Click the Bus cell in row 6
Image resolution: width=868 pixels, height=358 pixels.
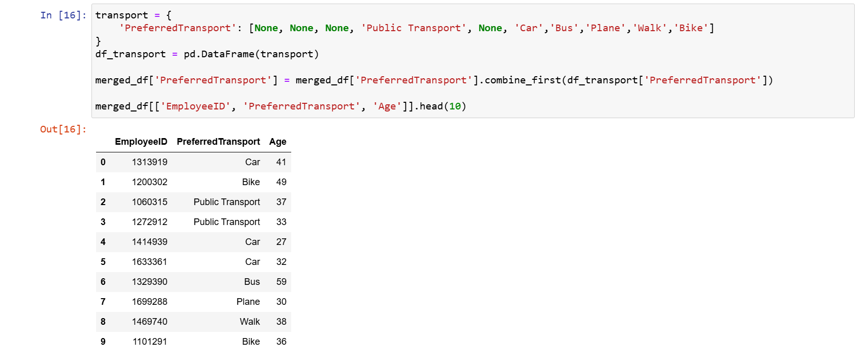252,282
